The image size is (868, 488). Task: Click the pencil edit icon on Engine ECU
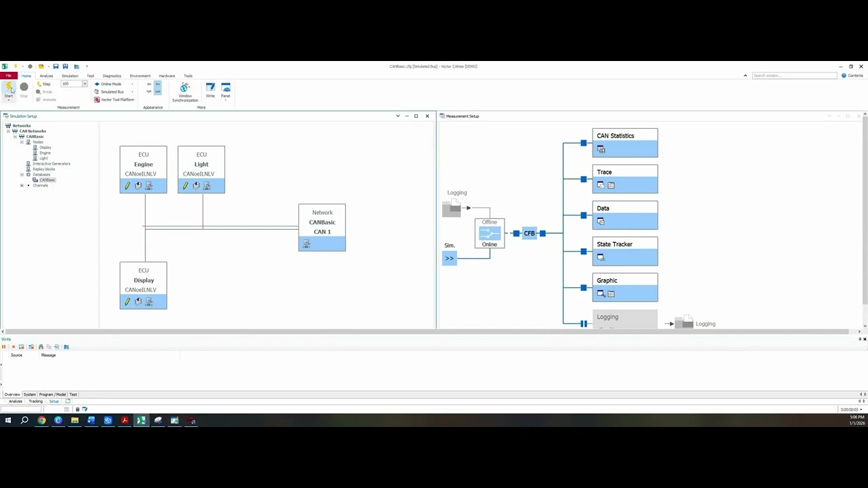tap(127, 186)
